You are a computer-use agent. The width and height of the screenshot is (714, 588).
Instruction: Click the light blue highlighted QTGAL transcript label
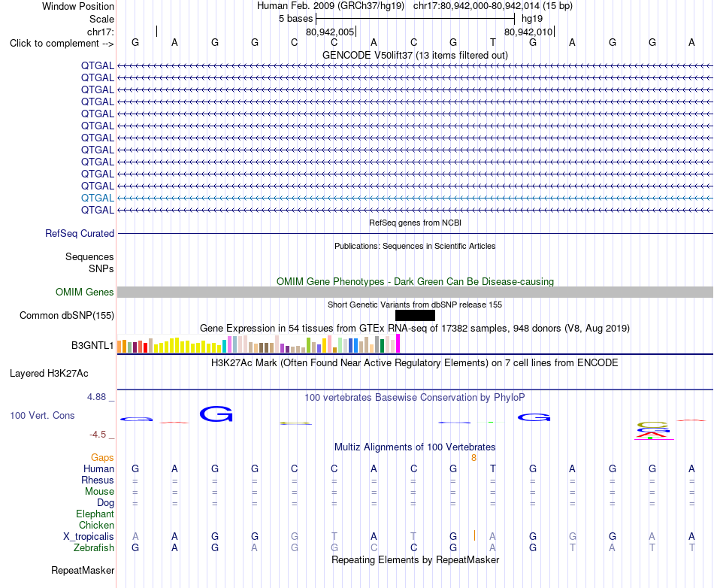98,198
